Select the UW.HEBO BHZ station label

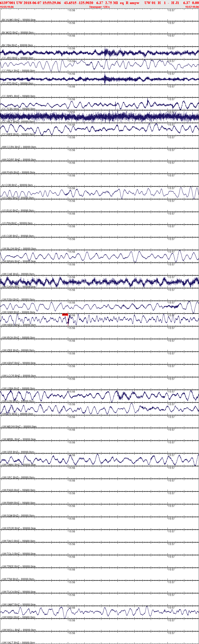pos(19,325)
